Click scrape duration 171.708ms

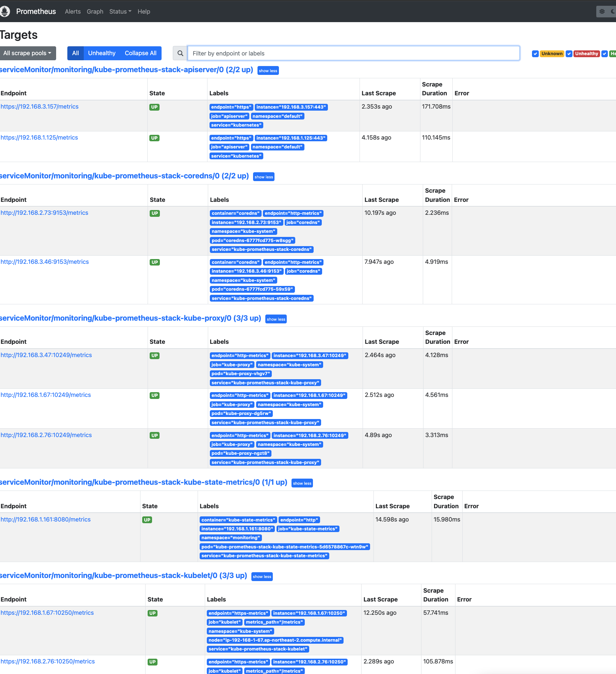coord(436,107)
